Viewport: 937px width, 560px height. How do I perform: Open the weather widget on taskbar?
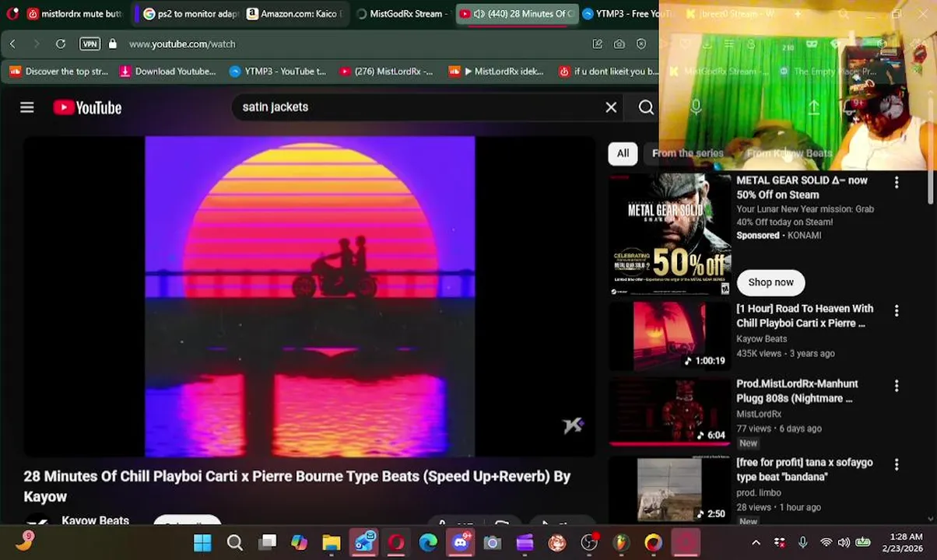24,541
